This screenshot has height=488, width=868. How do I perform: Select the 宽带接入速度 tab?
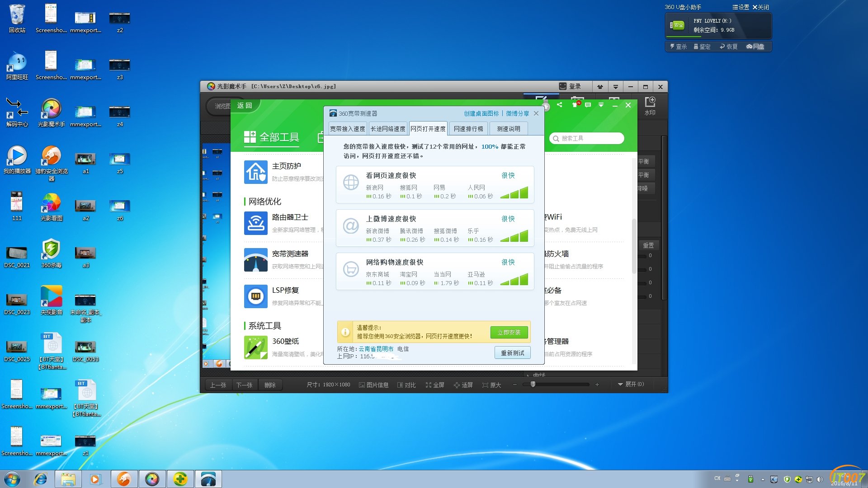point(348,129)
